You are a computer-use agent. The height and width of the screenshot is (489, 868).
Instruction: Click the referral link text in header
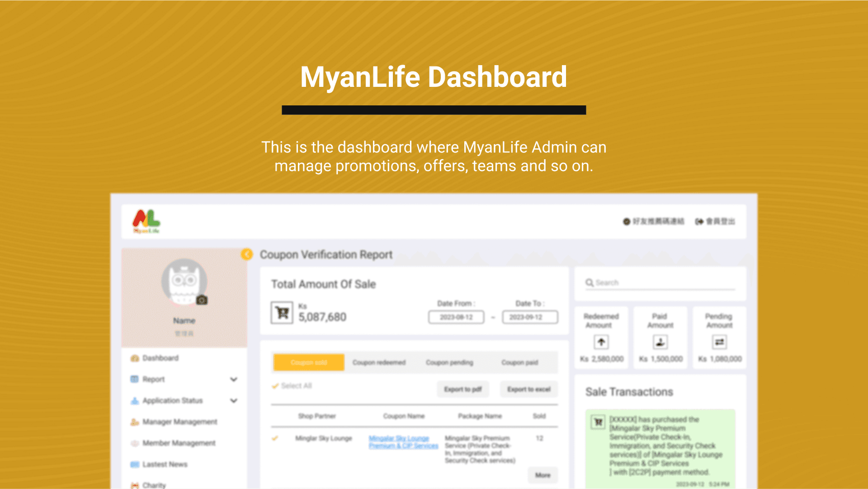tap(658, 221)
